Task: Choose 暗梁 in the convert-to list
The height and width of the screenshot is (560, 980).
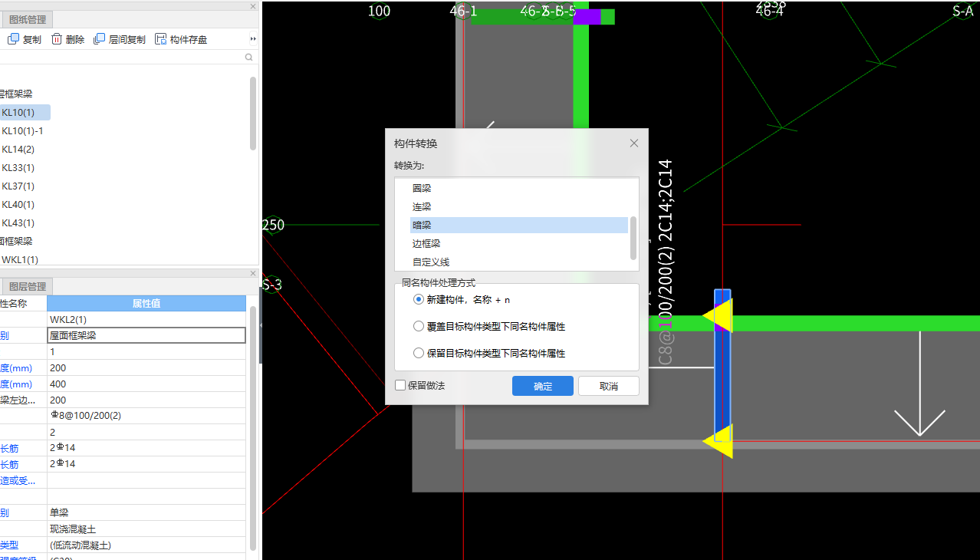Action: 519,225
